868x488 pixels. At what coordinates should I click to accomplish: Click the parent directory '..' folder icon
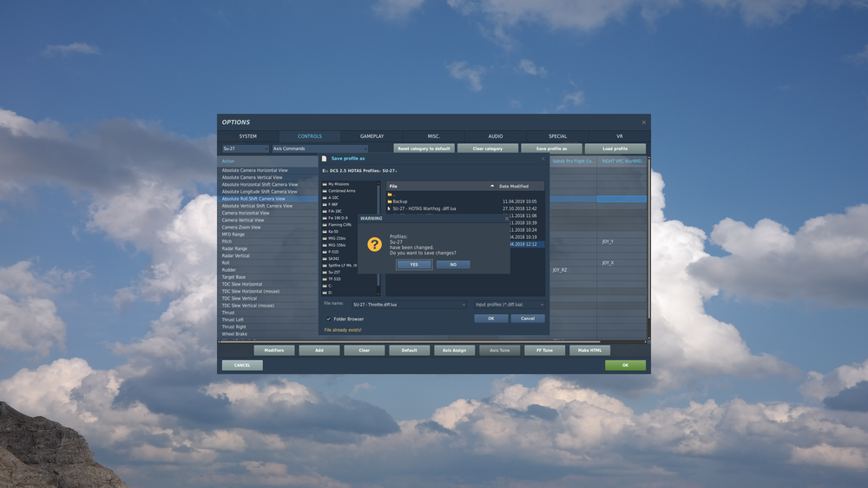point(390,195)
